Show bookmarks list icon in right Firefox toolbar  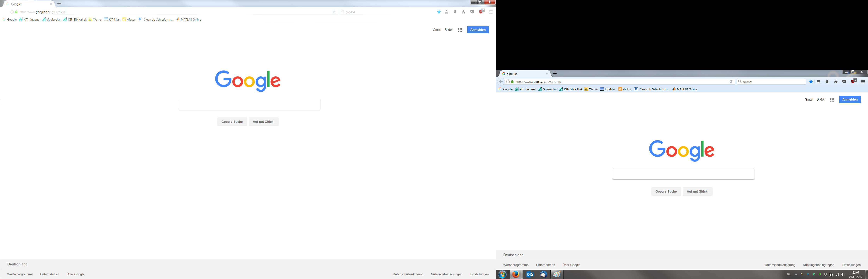click(818, 82)
